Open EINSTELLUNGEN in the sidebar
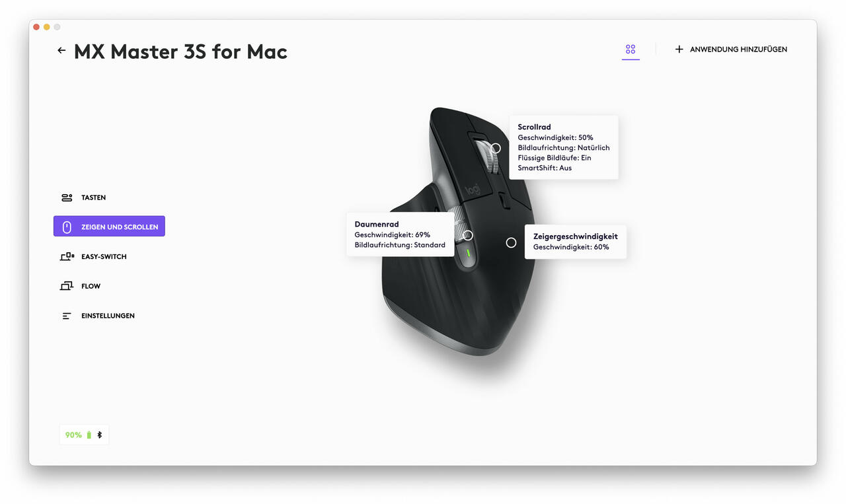Viewport: 846px width, 504px height. pyautogui.click(x=108, y=316)
